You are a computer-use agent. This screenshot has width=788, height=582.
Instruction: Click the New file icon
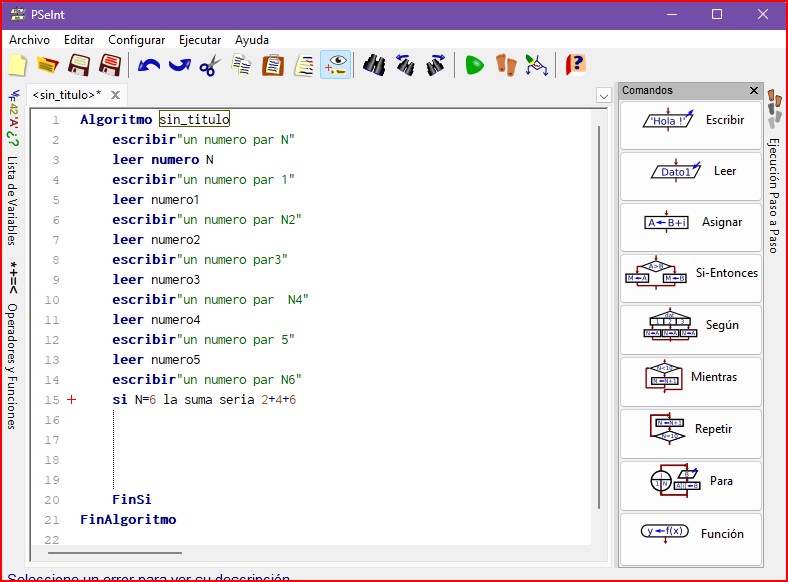coord(17,65)
